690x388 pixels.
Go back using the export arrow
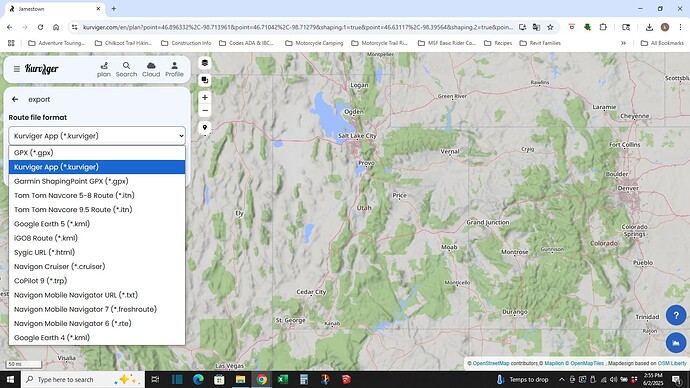[15, 99]
